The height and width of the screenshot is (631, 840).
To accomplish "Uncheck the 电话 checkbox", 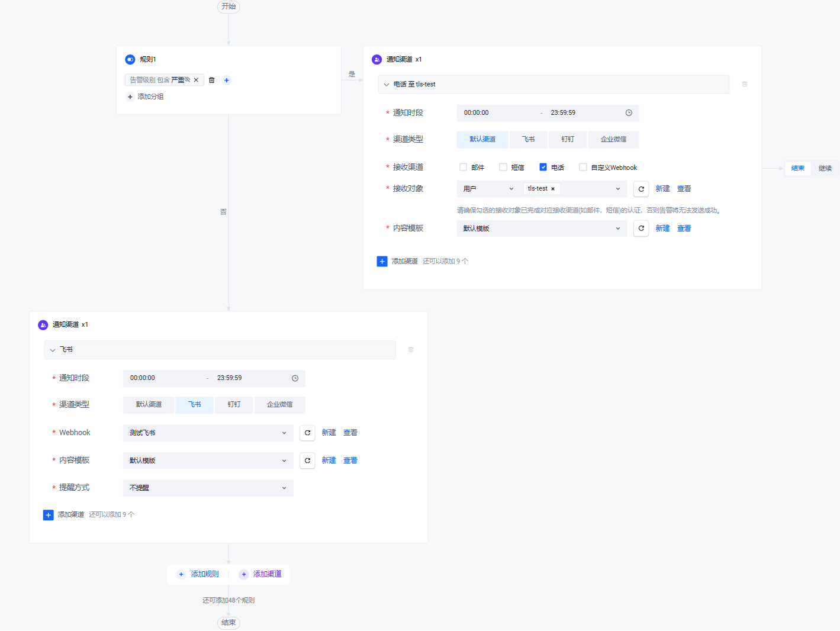I will point(543,167).
